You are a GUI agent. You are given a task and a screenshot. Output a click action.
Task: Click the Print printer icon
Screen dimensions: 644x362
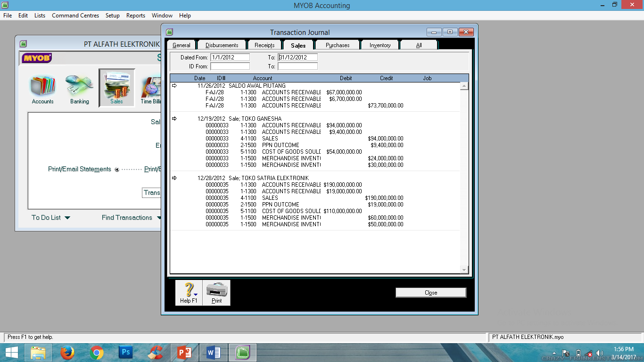tap(216, 293)
